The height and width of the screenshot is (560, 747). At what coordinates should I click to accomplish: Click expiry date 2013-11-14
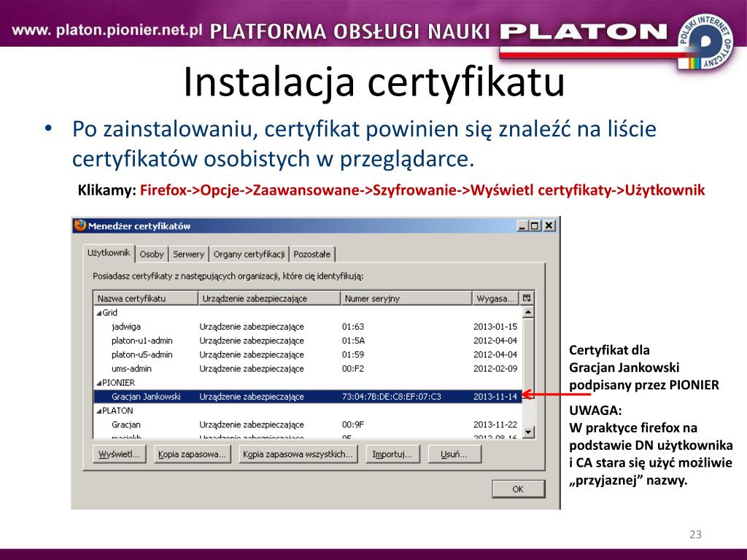click(495, 397)
